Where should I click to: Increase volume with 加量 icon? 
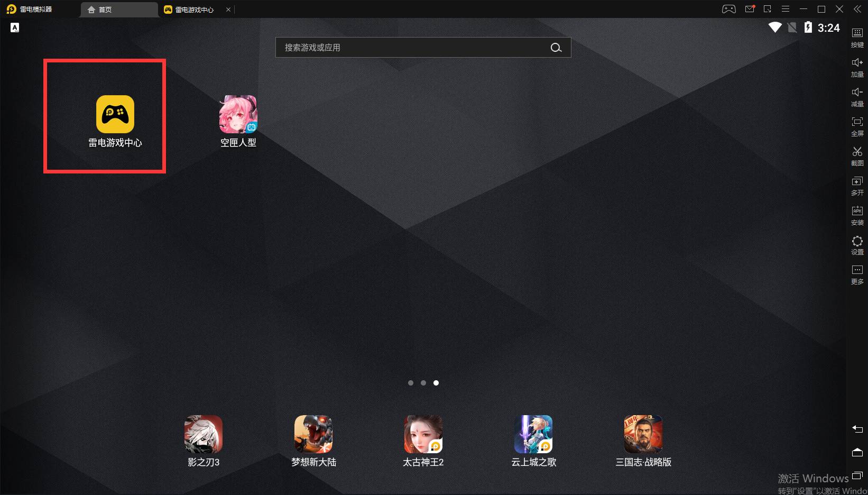[x=857, y=67]
